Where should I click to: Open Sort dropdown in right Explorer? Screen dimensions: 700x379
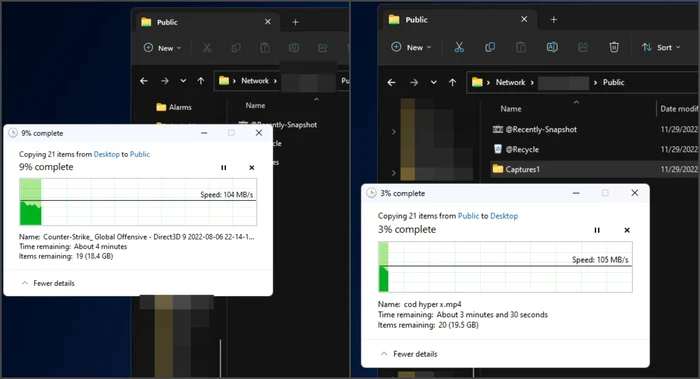661,47
